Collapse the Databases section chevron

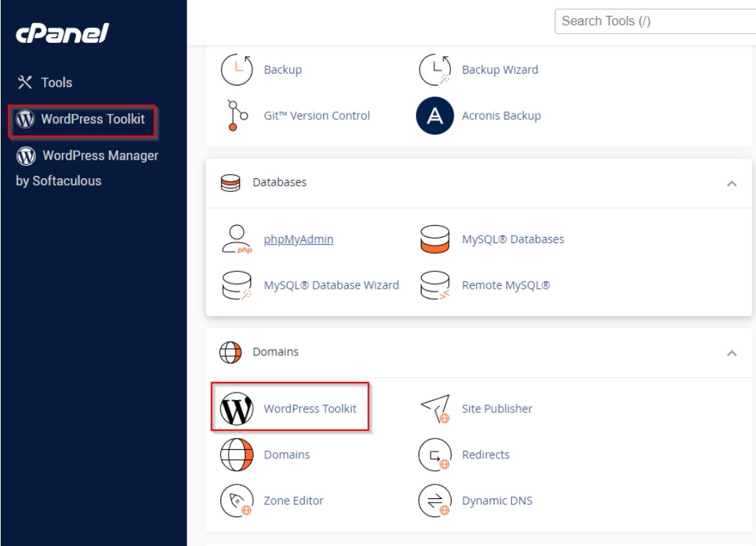coord(731,183)
